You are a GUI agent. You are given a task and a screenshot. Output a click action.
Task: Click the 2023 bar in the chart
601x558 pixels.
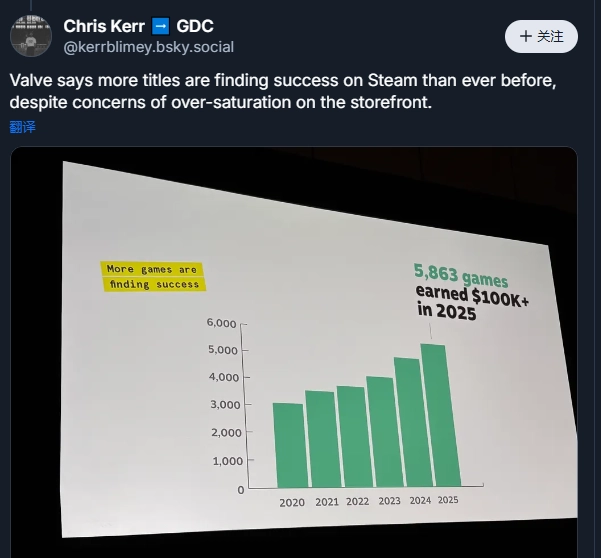click(x=380, y=432)
